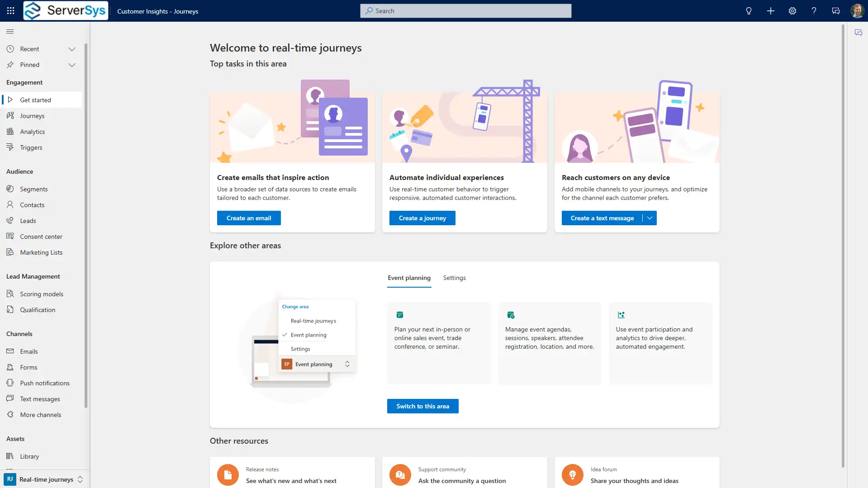The height and width of the screenshot is (488, 868).
Task: Click the Create an email button
Action: pyautogui.click(x=249, y=218)
